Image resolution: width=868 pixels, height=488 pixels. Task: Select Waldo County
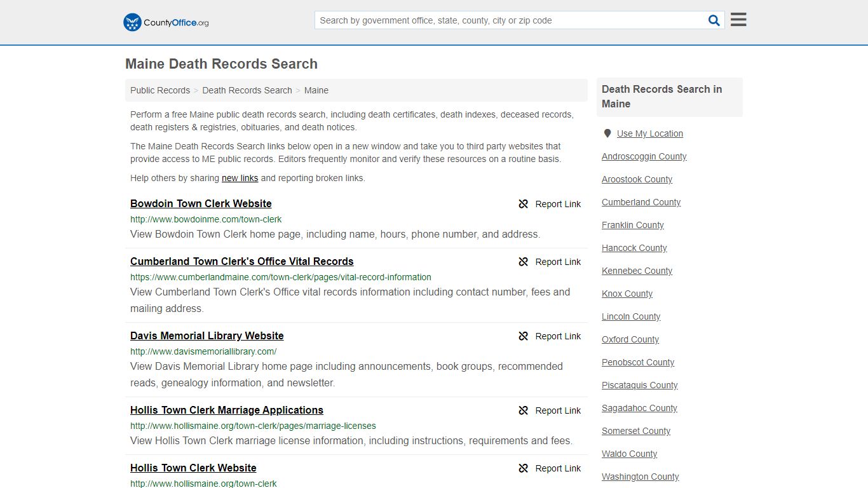tap(630, 454)
